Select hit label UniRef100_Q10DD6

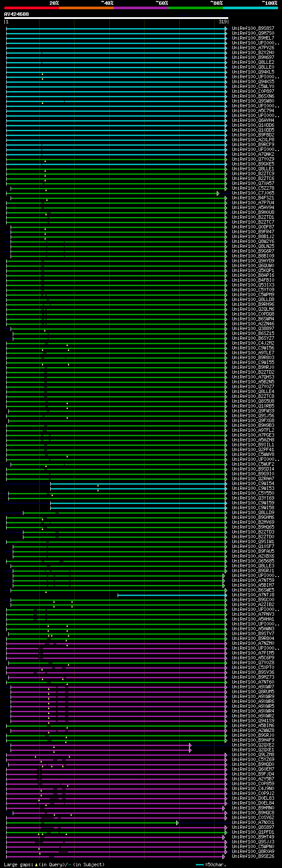[253, 125]
